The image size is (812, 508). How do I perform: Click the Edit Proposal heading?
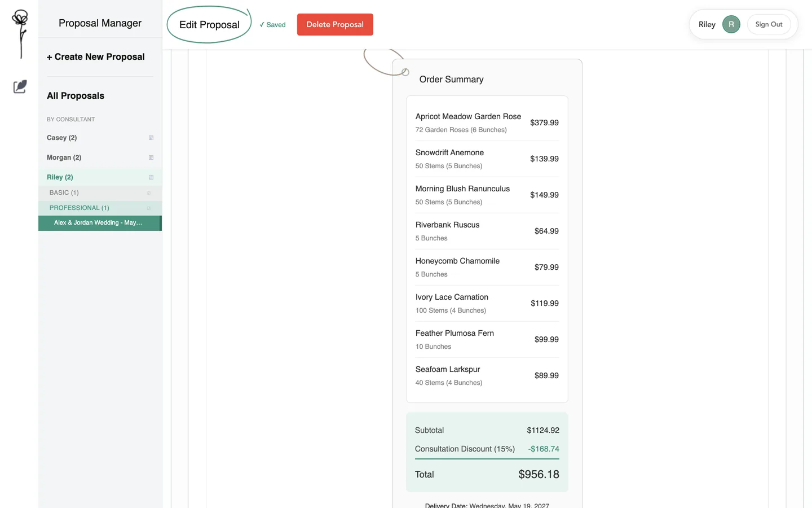tap(209, 25)
